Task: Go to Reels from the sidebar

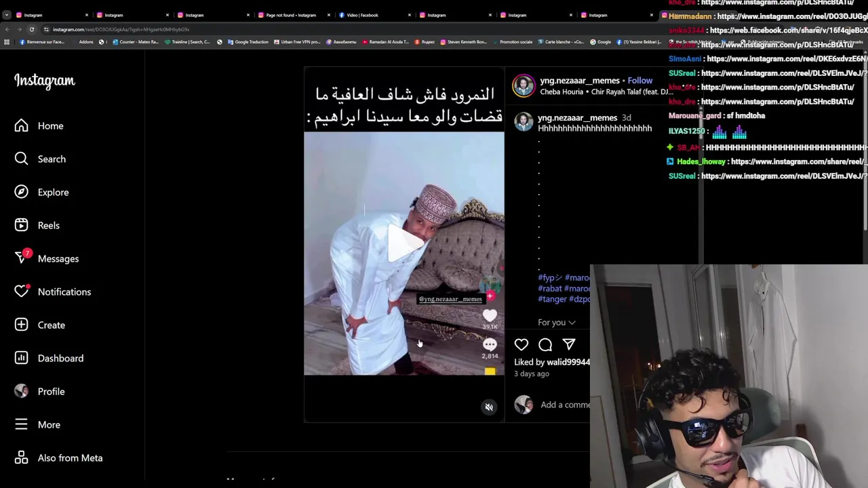Action: pos(37,225)
